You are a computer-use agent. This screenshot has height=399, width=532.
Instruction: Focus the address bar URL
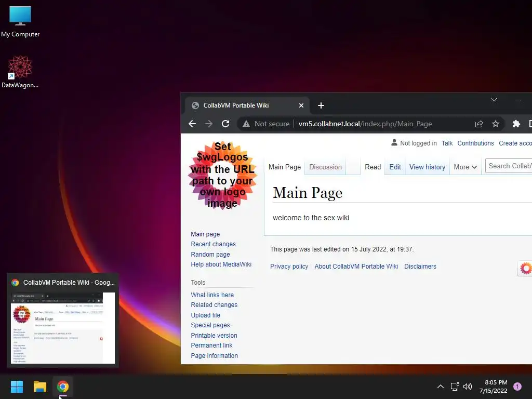pyautogui.click(x=365, y=124)
